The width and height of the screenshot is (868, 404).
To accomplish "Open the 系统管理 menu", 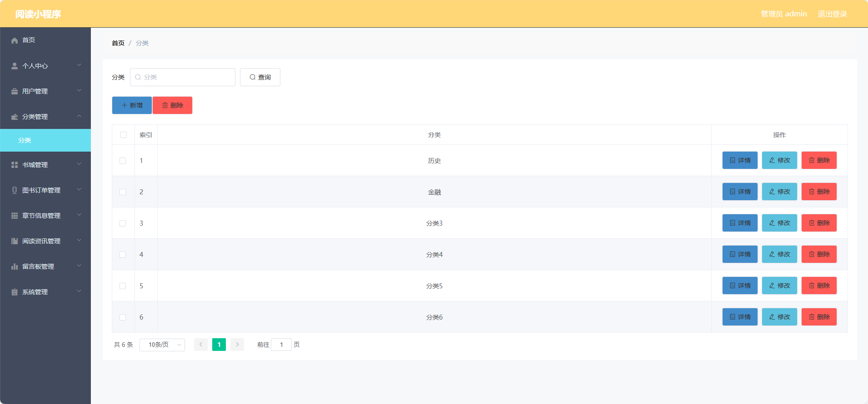I will (x=45, y=292).
